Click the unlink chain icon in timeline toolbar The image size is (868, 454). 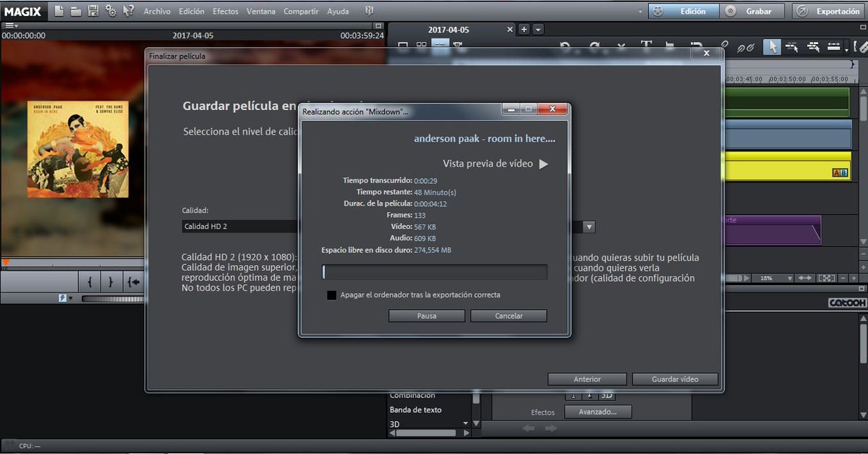[x=746, y=46]
